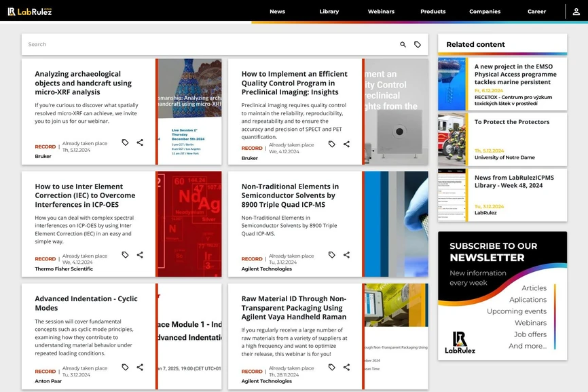This screenshot has height=392, width=588.
Task: Click RECORD label on Advanced Indentation card
Action: [45, 372]
